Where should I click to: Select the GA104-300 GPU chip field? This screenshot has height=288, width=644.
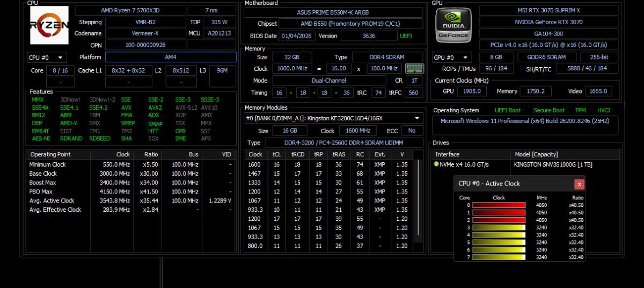pos(548,33)
